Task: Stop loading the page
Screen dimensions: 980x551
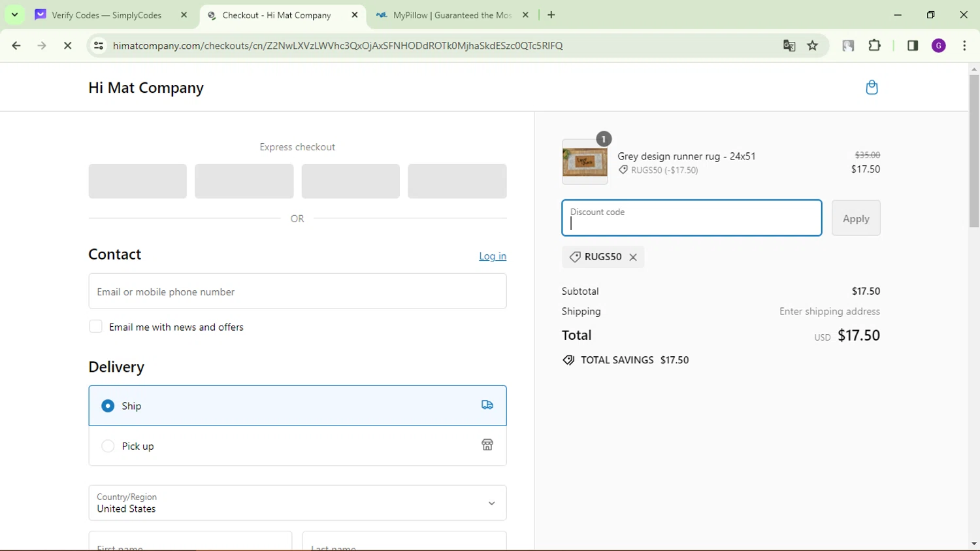Action: [x=67, y=46]
